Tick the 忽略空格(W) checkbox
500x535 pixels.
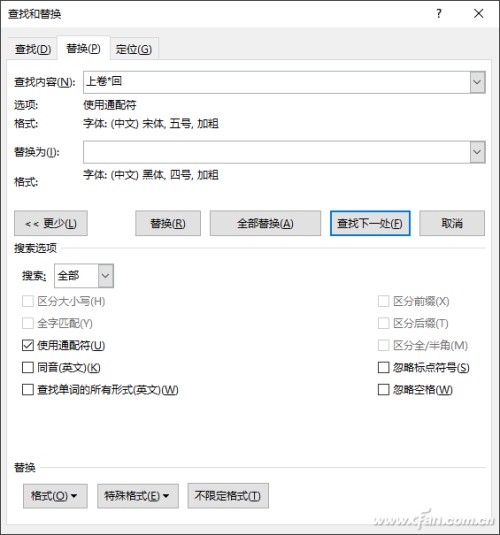[x=384, y=390]
